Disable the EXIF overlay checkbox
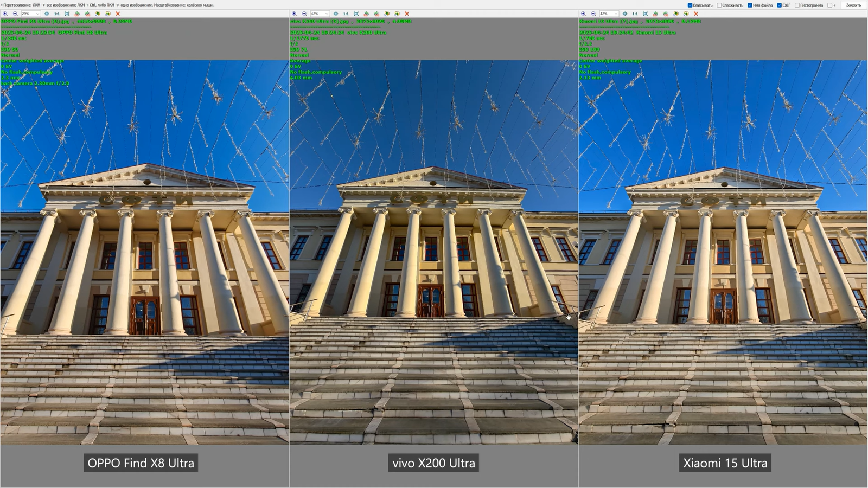 pos(779,5)
